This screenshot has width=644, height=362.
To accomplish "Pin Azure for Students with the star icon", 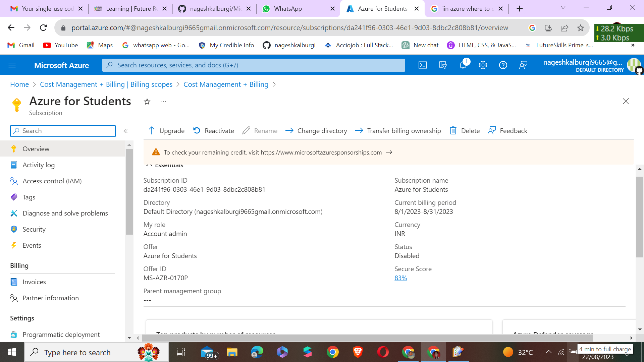I will point(147,102).
